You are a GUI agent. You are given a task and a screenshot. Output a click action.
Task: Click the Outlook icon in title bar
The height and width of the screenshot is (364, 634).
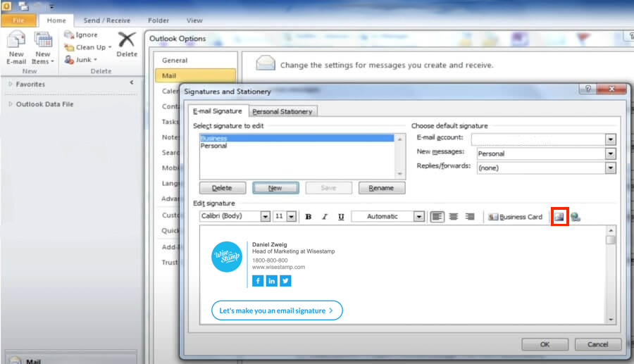(6, 6)
